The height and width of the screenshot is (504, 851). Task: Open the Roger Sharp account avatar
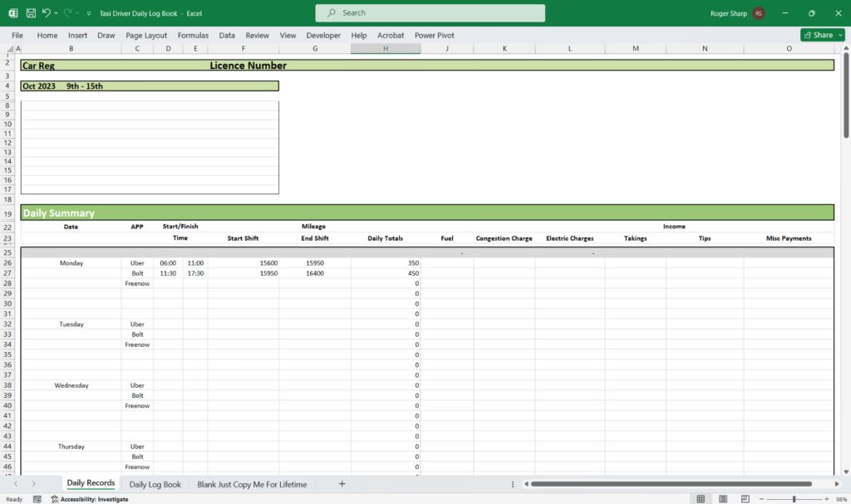[x=759, y=13]
